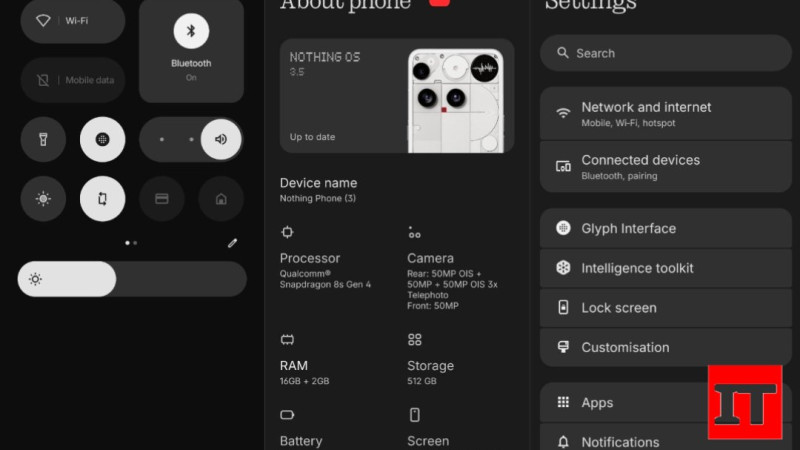Open Connected devices settings
Viewport: 800px width, 450px height.
click(x=666, y=167)
